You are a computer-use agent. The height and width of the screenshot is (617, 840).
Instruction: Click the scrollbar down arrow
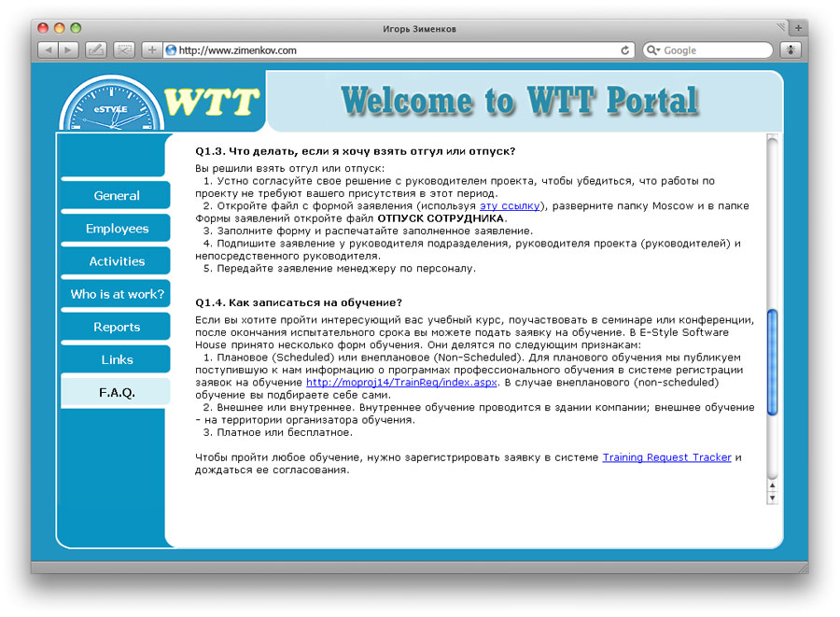tap(772, 498)
